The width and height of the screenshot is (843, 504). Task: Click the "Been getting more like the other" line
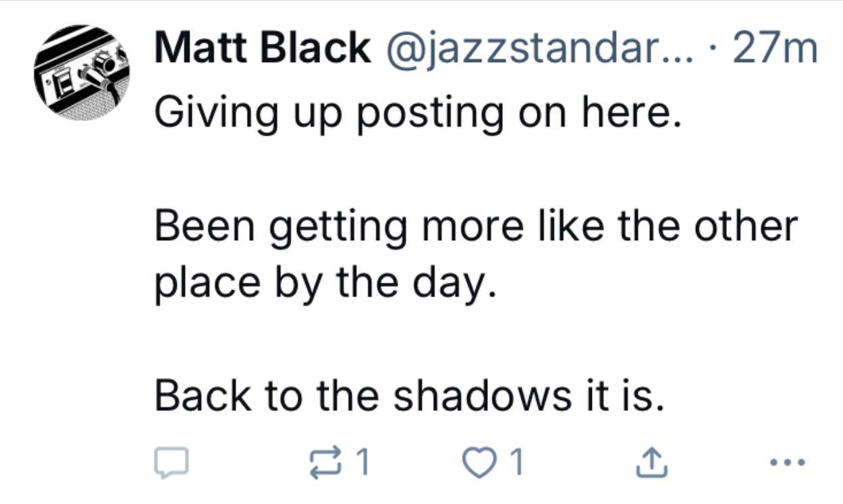point(476,227)
